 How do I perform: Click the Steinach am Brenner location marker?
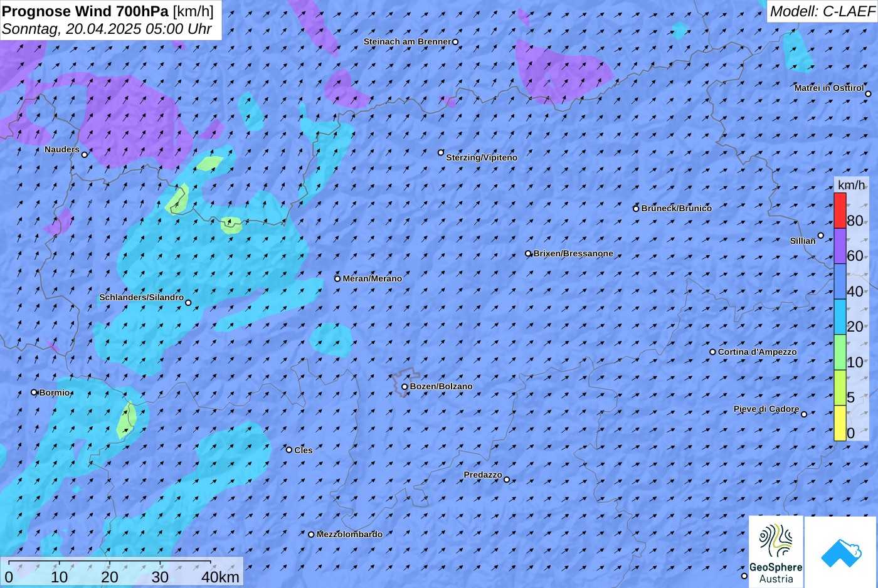pyautogui.click(x=455, y=42)
